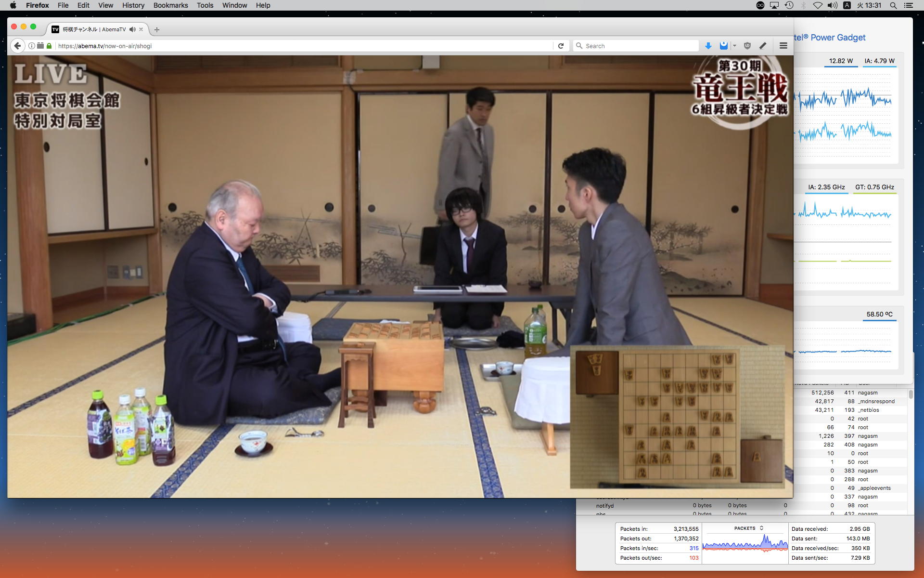Open the Bookmarks menu
This screenshot has width=924, height=578.
170,5
